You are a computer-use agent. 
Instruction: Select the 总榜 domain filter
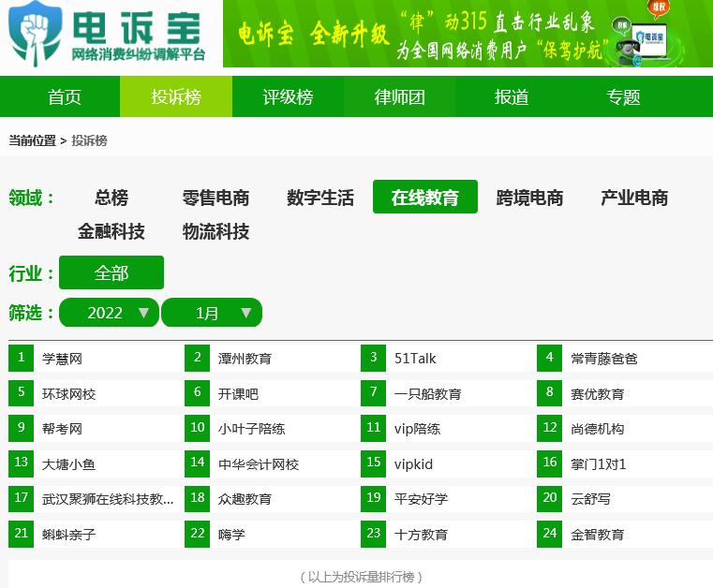pos(111,198)
